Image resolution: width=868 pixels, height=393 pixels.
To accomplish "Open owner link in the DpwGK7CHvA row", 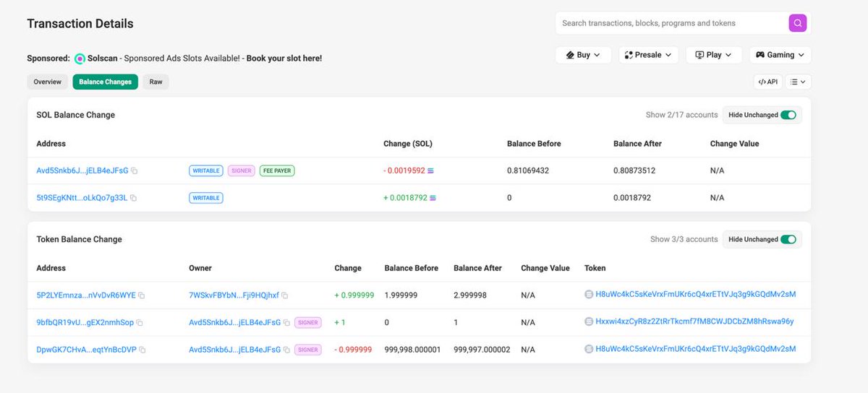I will click(x=234, y=350).
